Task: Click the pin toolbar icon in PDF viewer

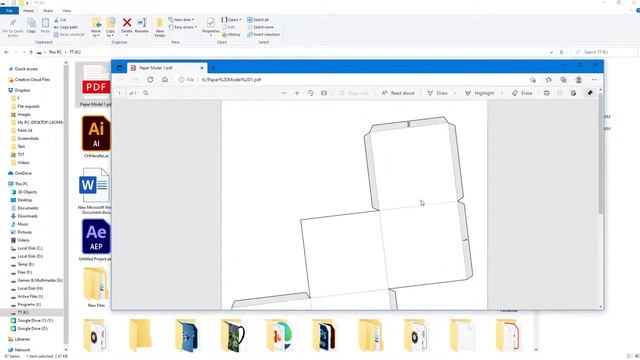Action: 590,93
